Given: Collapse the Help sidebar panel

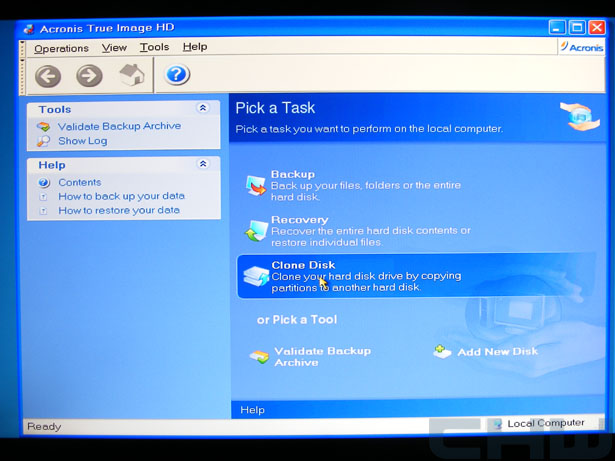Looking at the screenshot, I should (x=203, y=164).
